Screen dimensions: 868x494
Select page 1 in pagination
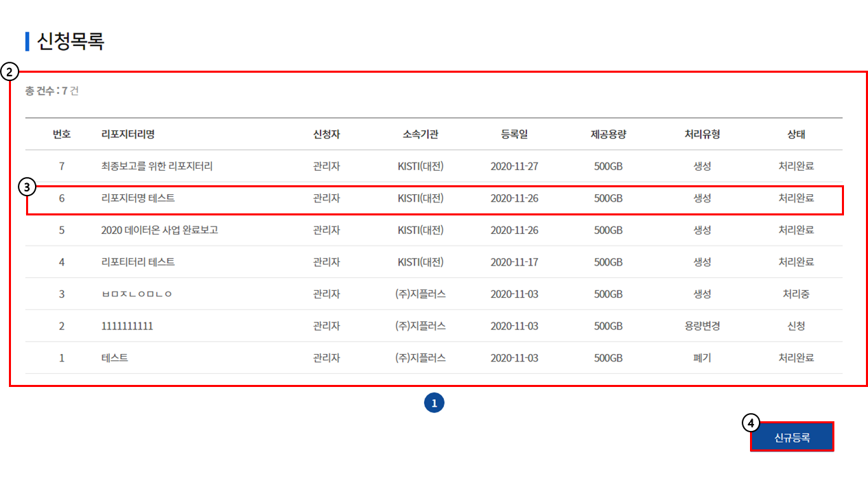point(434,403)
